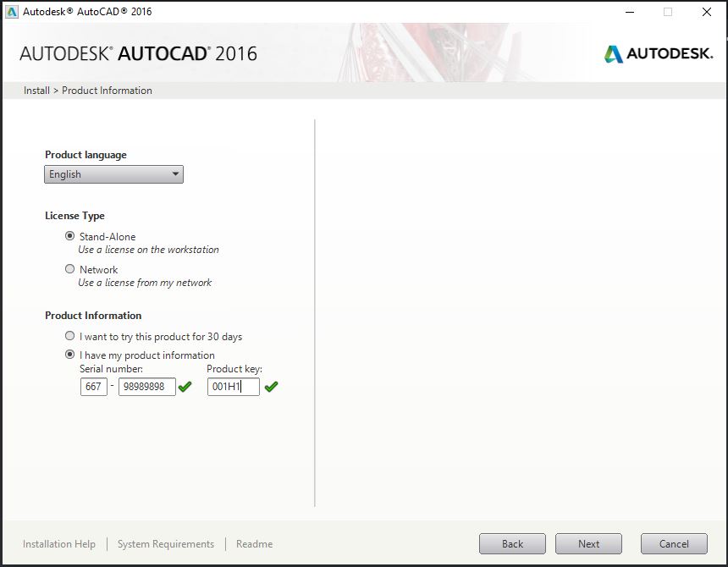Click the serial number prefix field 667
The width and height of the screenshot is (728, 567).
(x=94, y=387)
